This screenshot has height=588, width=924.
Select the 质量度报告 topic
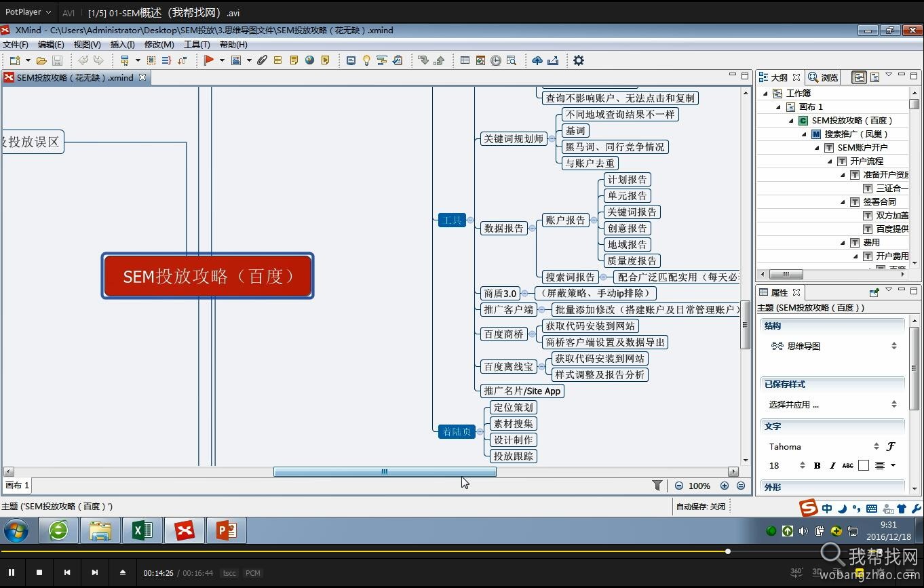click(632, 260)
